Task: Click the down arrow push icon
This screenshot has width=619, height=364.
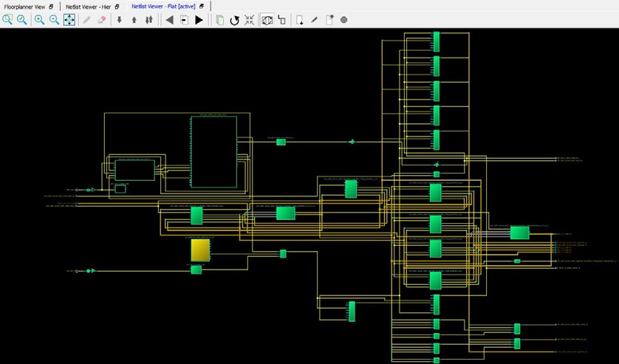Action: click(120, 20)
